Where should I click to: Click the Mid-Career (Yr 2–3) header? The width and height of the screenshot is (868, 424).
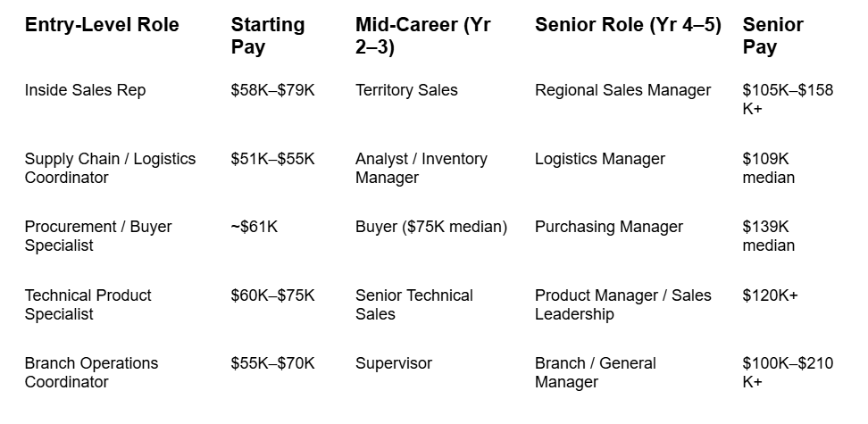[423, 36]
